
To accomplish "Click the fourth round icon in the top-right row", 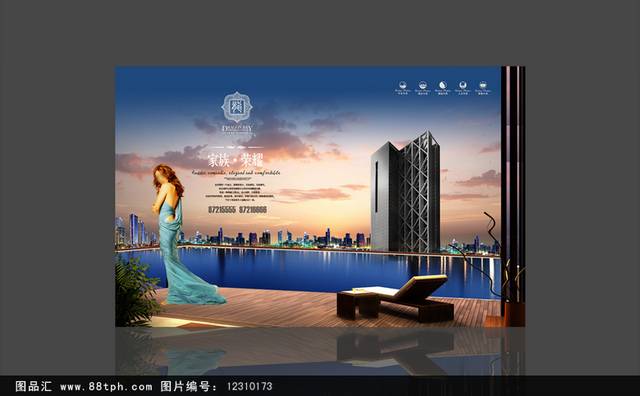I will click(x=463, y=85).
